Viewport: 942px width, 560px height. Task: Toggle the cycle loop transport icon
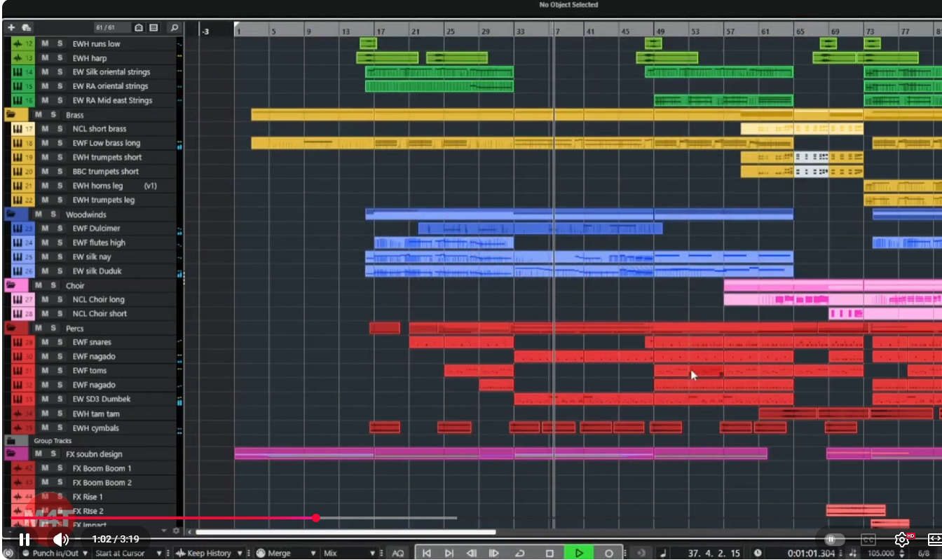(520, 553)
